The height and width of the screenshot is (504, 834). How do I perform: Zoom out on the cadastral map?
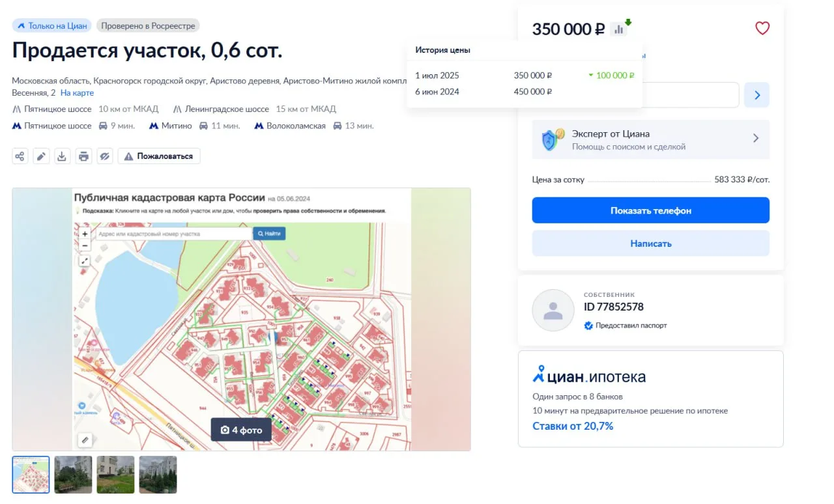coord(85,245)
